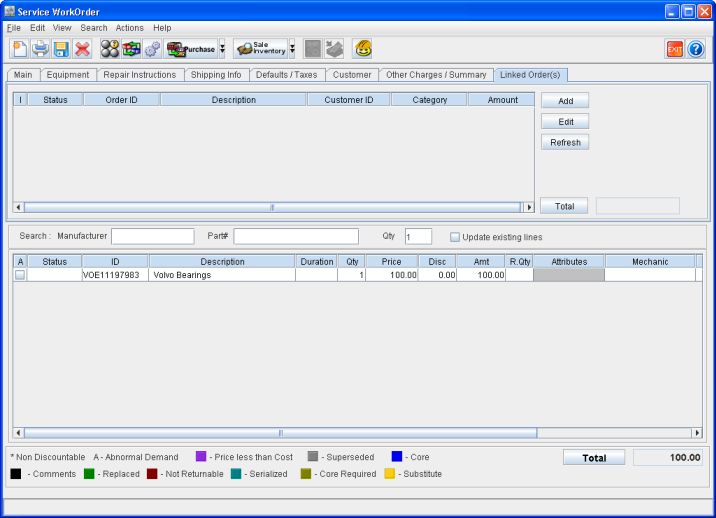
Task: Click the New document icon
Action: tap(19, 49)
